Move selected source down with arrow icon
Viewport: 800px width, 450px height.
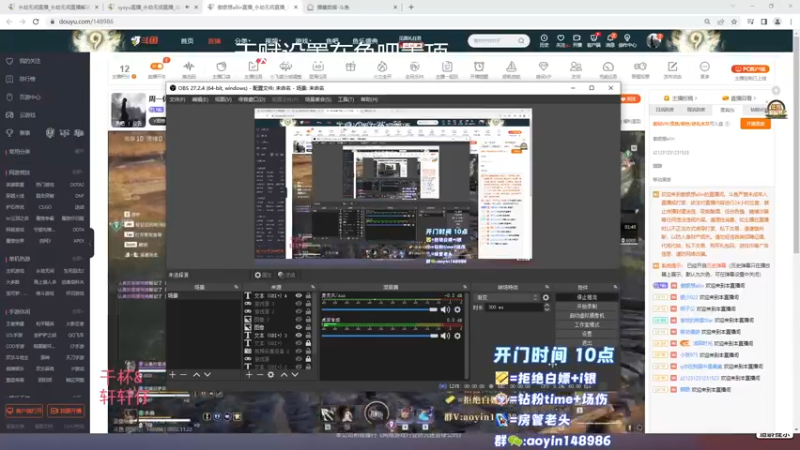pyautogui.click(x=295, y=374)
